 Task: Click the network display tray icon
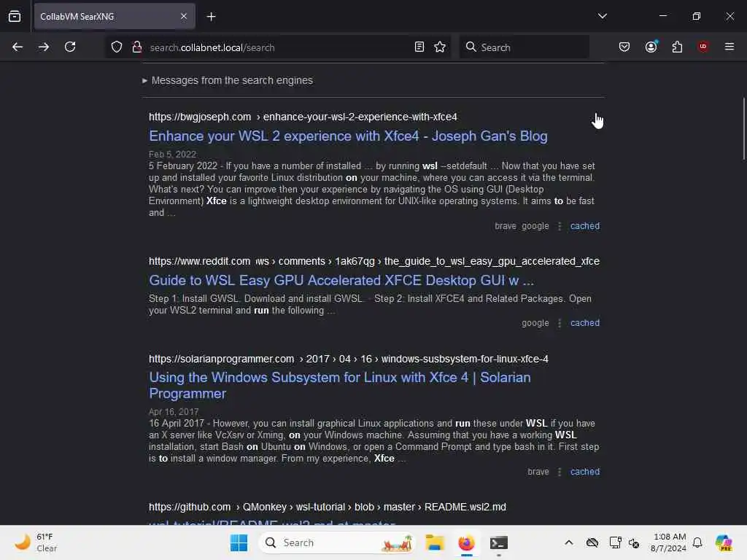click(x=615, y=542)
